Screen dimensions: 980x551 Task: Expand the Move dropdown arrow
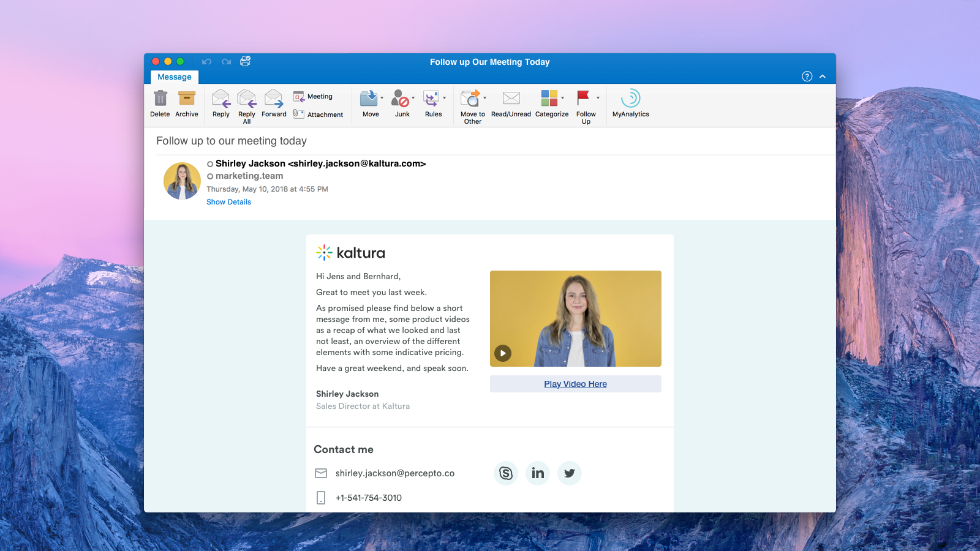coord(382,98)
